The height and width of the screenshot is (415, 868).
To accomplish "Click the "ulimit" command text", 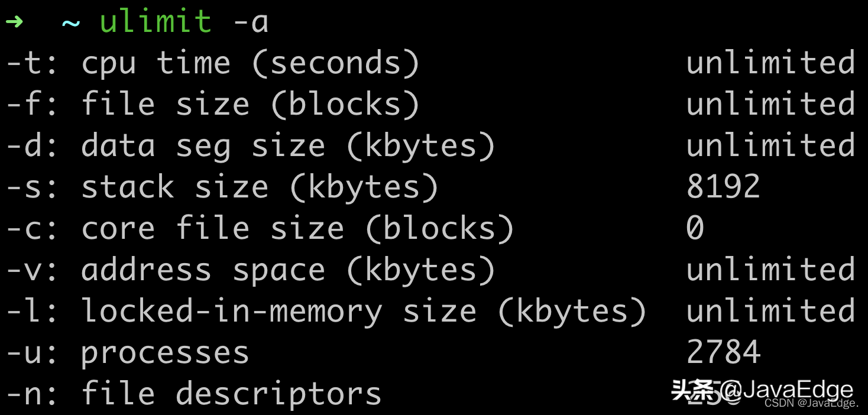I will click(156, 22).
